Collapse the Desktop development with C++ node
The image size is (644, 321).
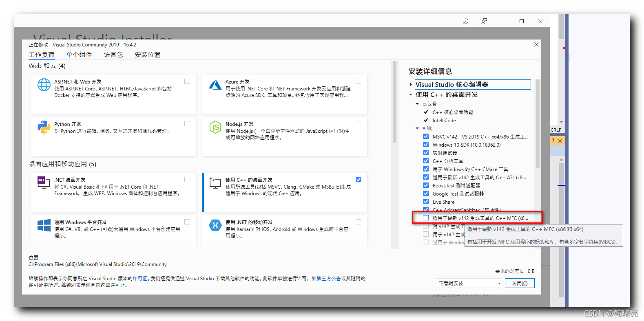[x=411, y=95]
